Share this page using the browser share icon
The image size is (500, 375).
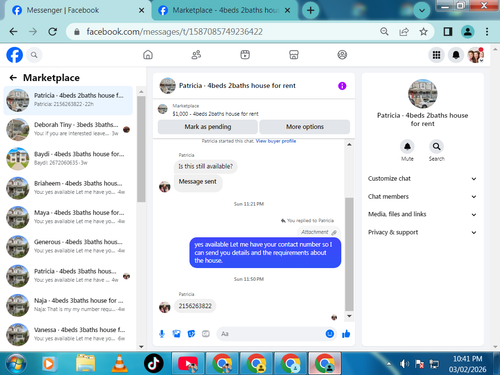pyautogui.click(x=404, y=32)
